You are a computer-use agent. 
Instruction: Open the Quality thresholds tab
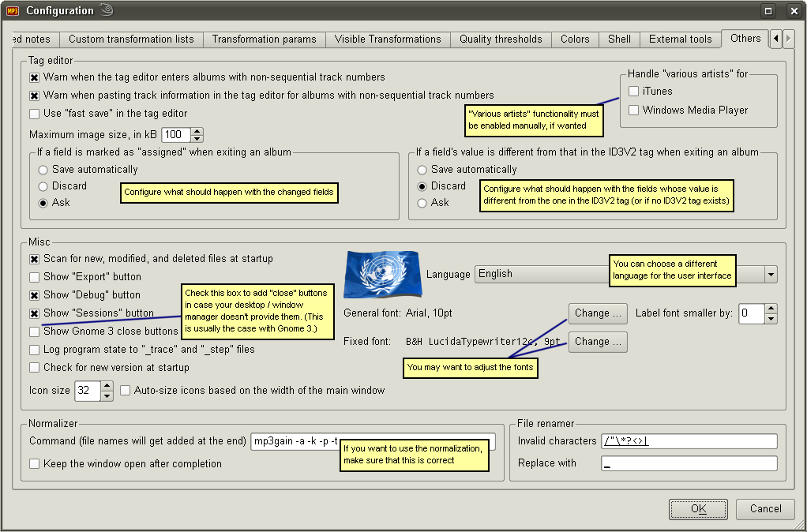click(501, 39)
